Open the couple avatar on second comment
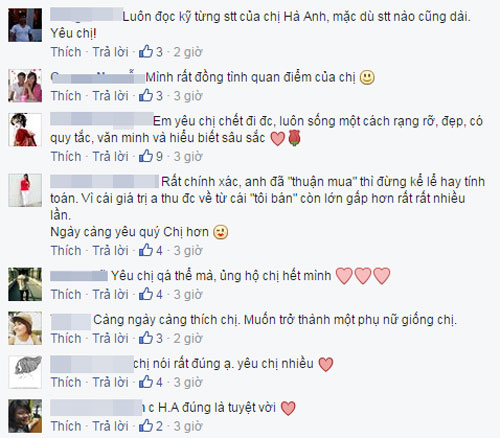Screen dimensions: 500x438 (x=25, y=86)
